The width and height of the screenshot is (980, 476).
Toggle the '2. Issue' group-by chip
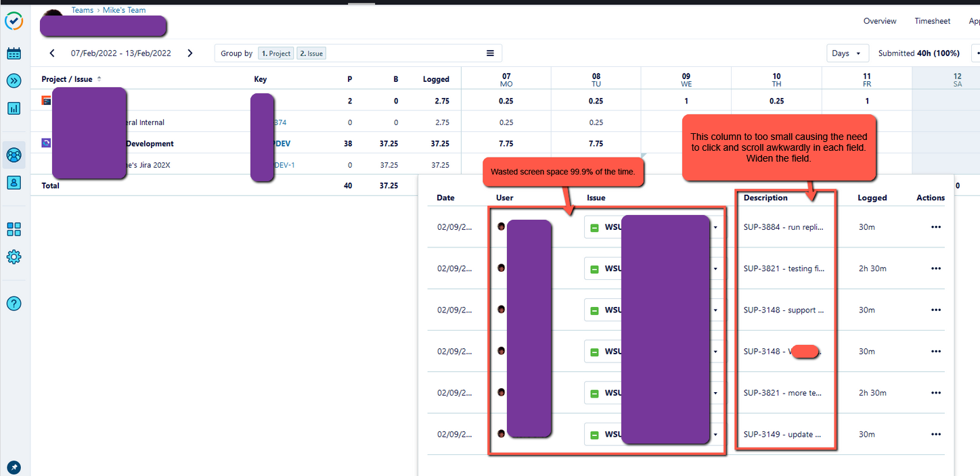311,53
